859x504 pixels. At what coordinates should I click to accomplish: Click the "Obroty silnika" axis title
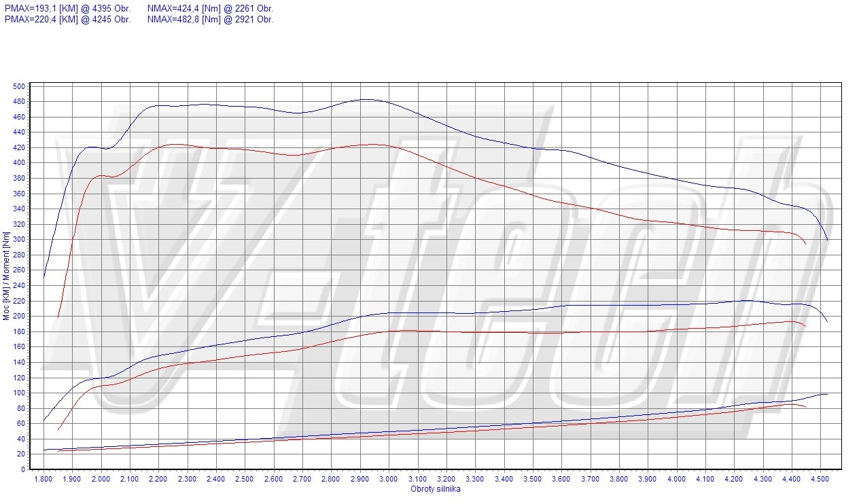pos(435,489)
